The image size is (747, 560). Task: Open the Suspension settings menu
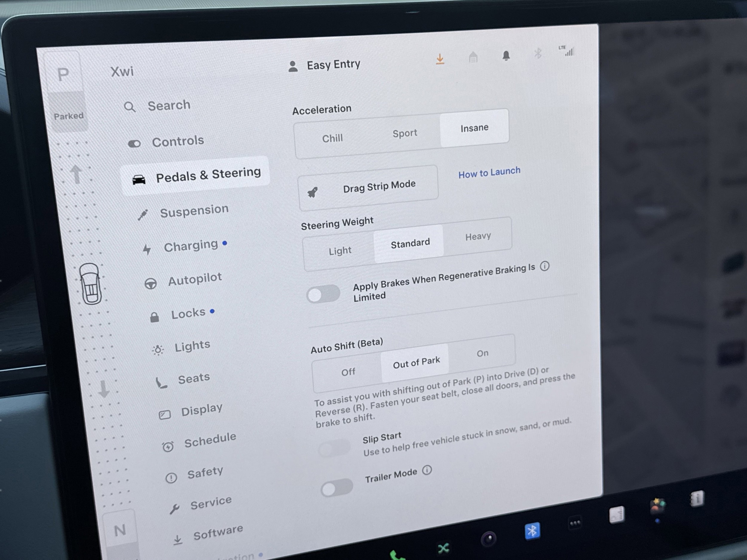tap(194, 211)
